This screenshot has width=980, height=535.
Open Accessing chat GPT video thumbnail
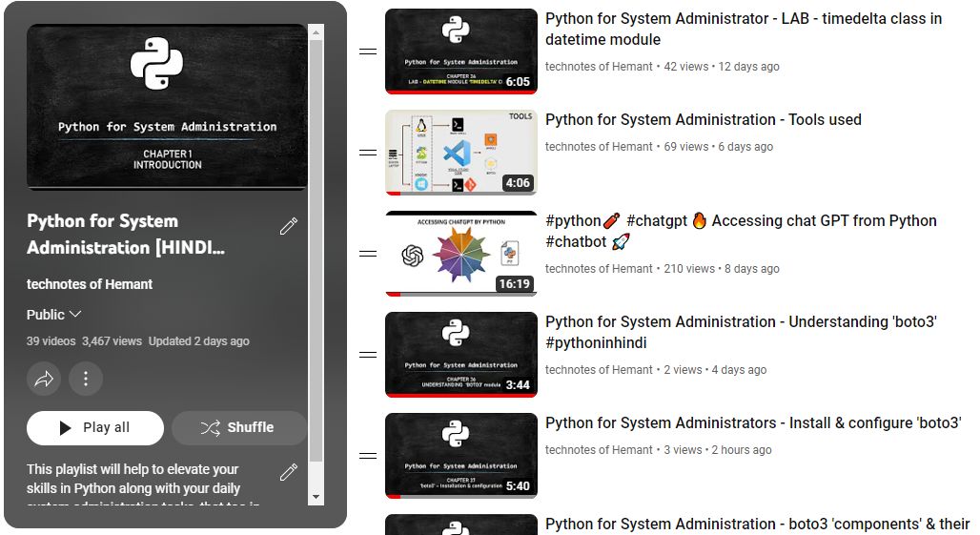click(x=461, y=254)
